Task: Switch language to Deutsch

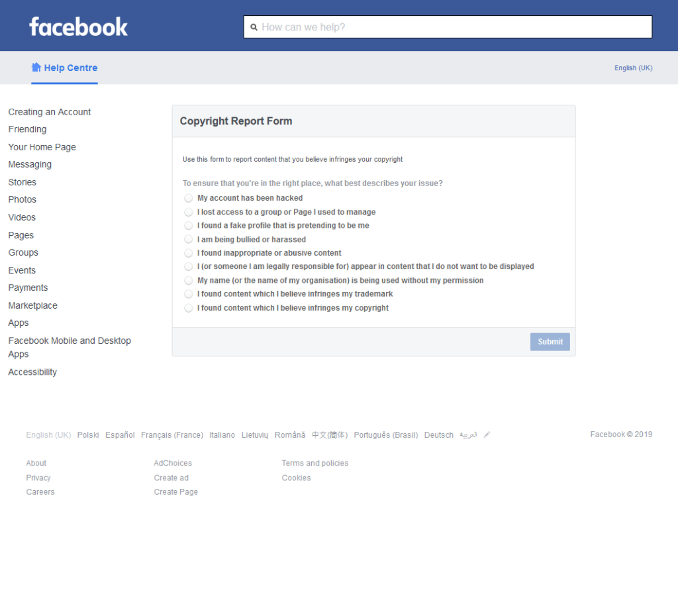Action: click(x=439, y=435)
